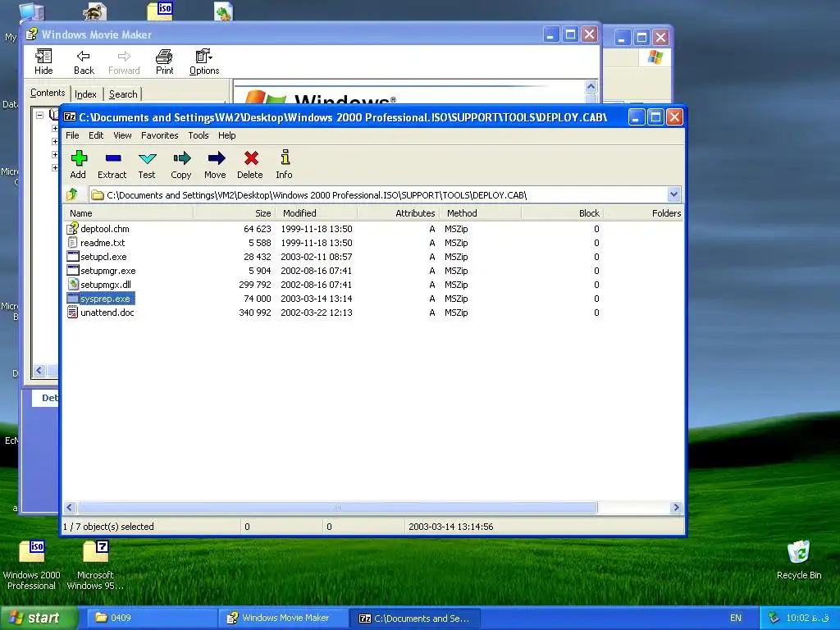Click Print icon in Movie Maker help window

[x=164, y=57]
